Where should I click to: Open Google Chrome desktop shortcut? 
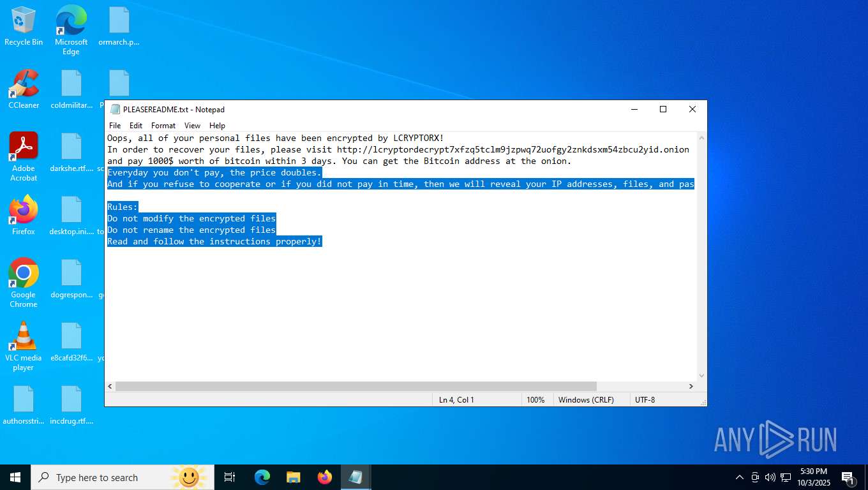pos(24,283)
